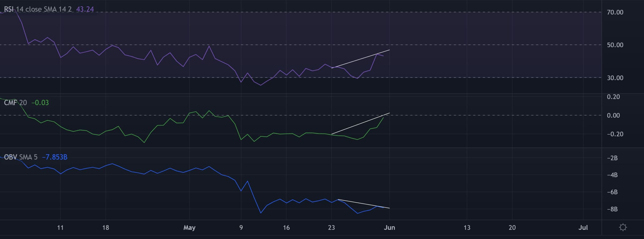Screen dimensions: 644x239
Task: Click date 20 on time axis
Action: pyautogui.click(x=512, y=228)
